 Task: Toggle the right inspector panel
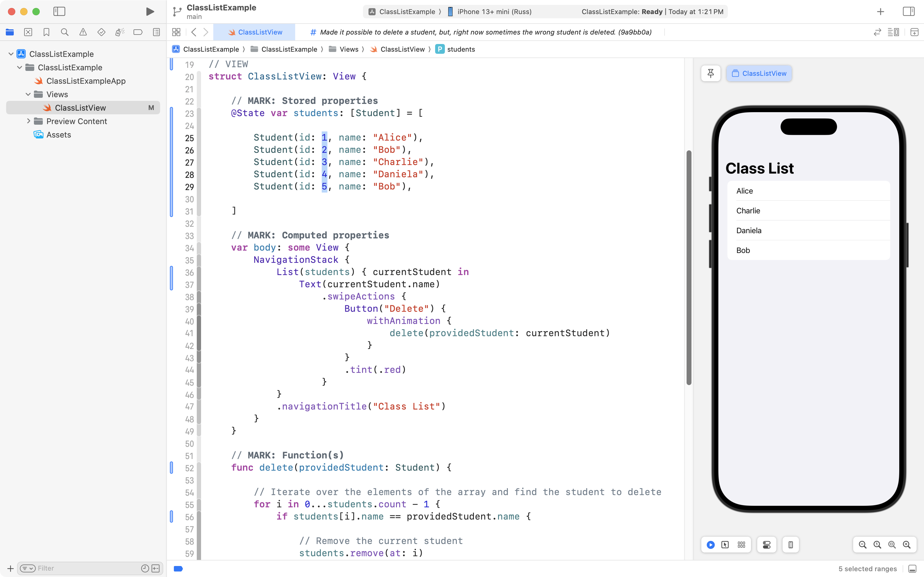tap(908, 11)
